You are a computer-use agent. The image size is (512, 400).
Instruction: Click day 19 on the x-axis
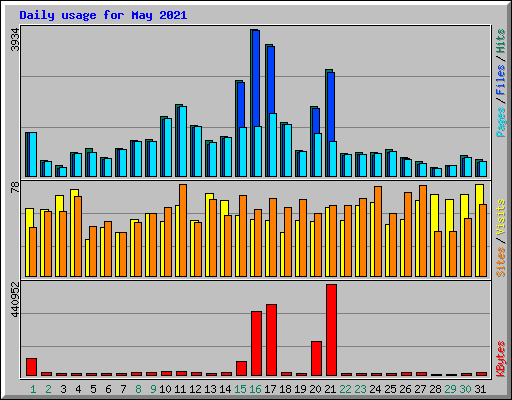coord(300,389)
